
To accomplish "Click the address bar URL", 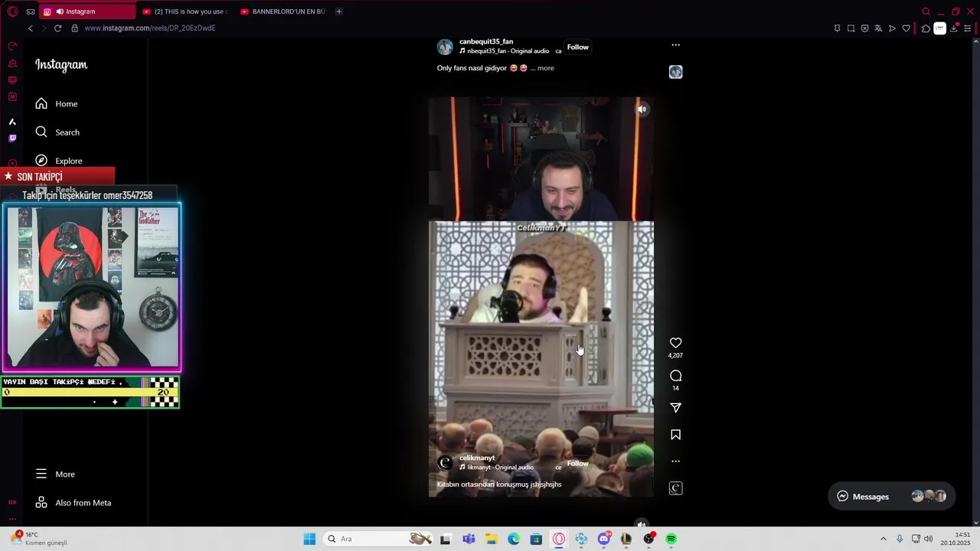I will (x=150, y=28).
